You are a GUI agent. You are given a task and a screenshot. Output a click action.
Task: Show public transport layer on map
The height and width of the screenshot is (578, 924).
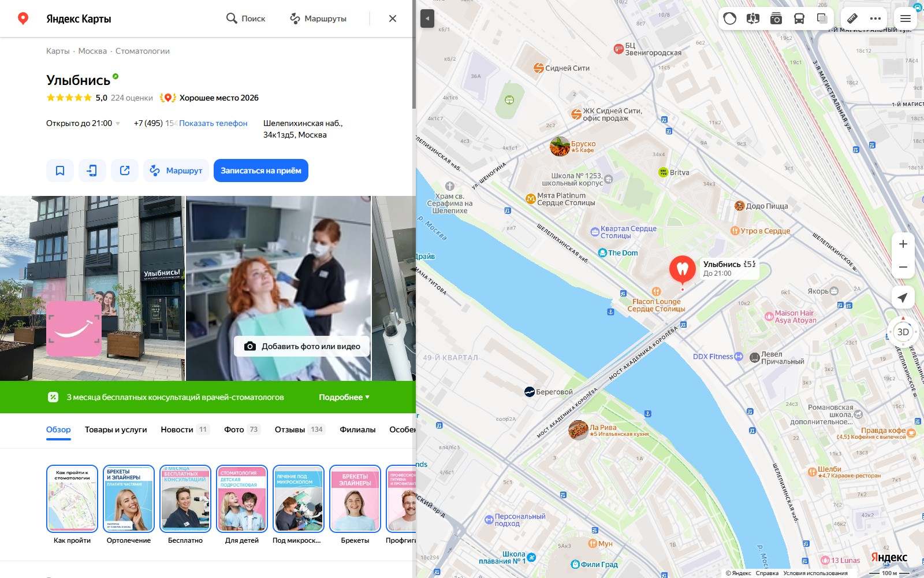(x=799, y=18)
